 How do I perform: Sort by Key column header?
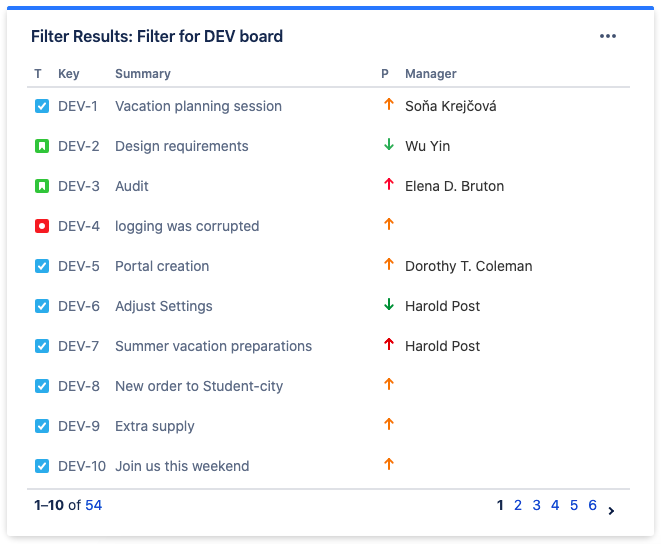pos(68,74)
